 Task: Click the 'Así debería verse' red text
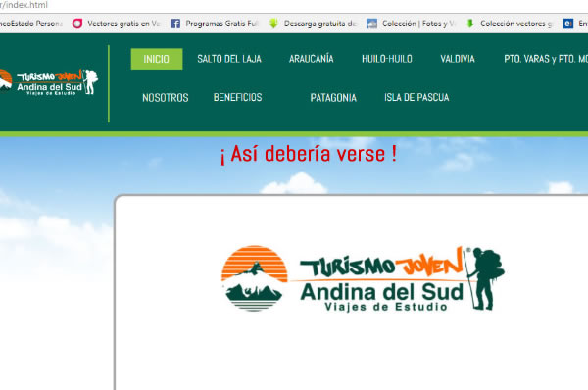[x=309, y=154]
